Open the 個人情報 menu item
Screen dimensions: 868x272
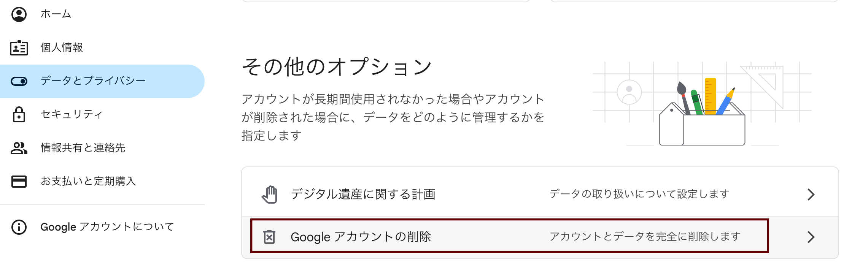[x=62, y=47]
